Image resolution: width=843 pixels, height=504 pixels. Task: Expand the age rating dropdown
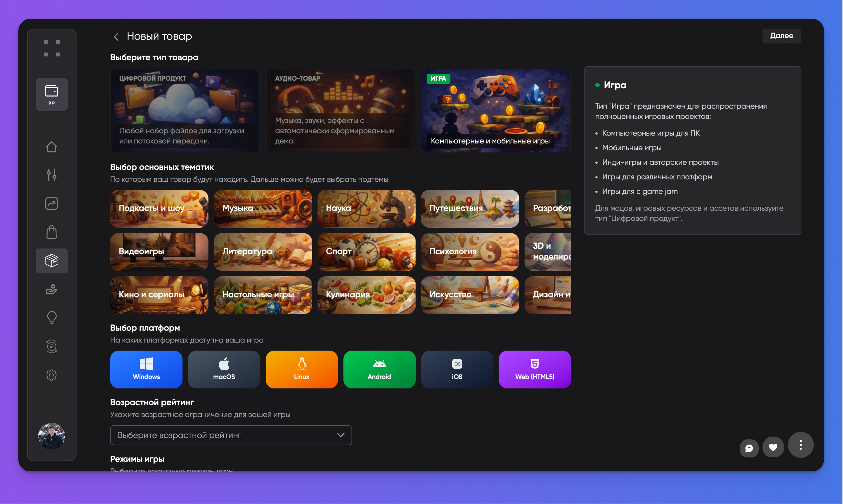(231, 435)
